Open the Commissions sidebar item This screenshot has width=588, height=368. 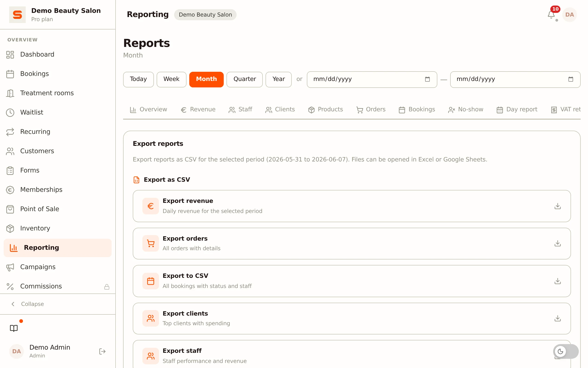tap(58, 287)
